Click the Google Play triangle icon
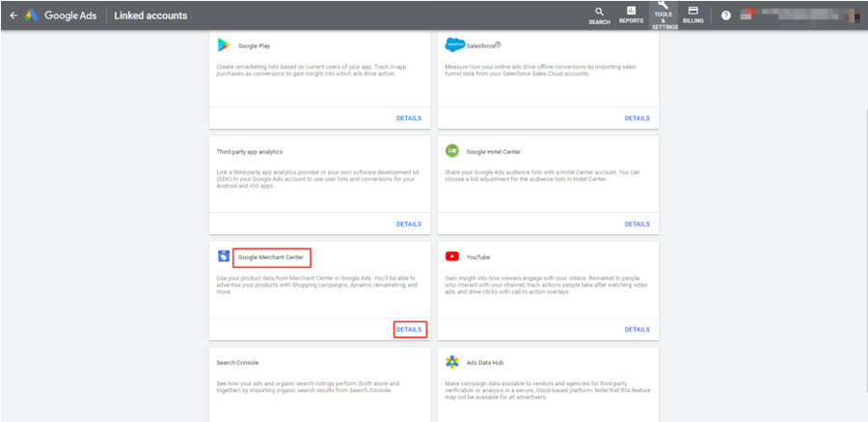The height and width of the screenshot is (422, 868). 224,45
